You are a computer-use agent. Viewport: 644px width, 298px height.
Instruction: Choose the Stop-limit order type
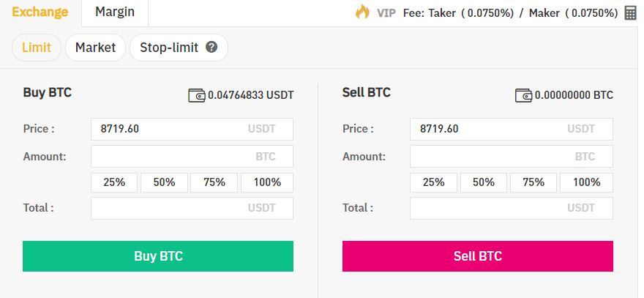point(179,48)
